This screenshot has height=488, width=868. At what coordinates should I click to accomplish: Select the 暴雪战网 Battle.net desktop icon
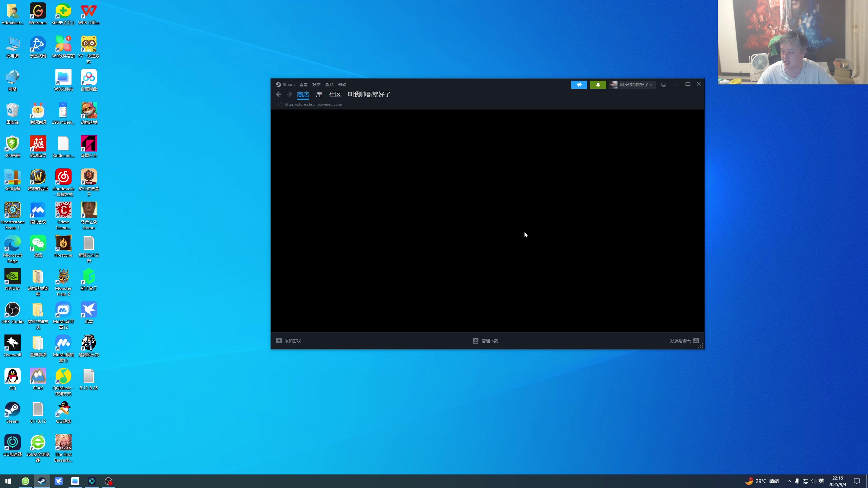click(38, 47)
